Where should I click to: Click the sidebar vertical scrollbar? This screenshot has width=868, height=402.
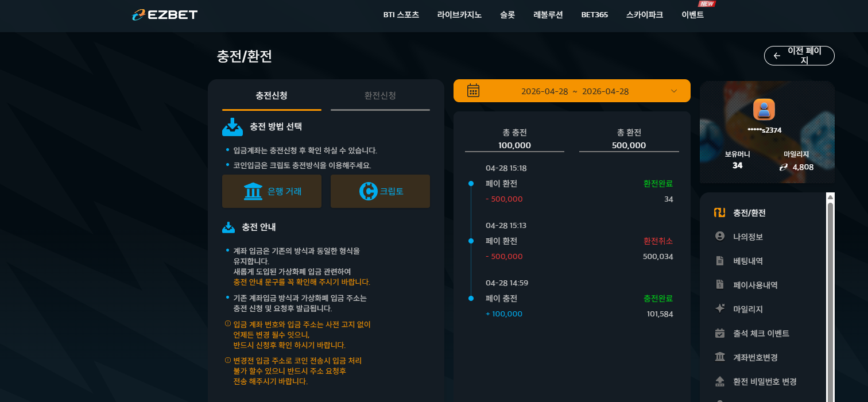pyautogui.click(x=830, y=297)
